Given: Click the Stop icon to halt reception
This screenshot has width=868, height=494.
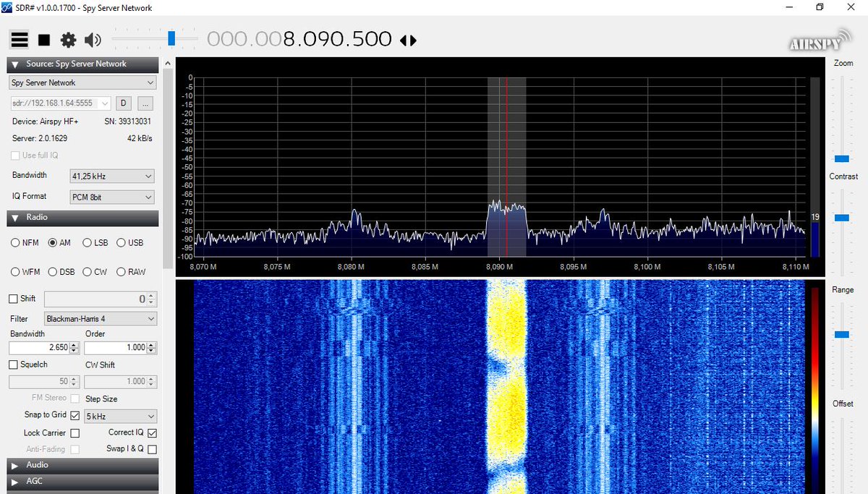Looking at the screenshot, I should coord(44,39).
